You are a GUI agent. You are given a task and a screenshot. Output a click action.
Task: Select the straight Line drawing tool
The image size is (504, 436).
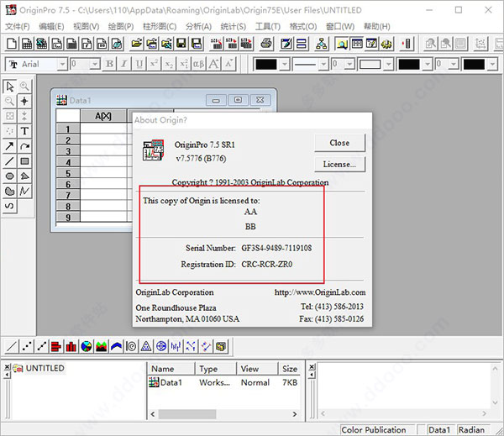pos(9,161)
